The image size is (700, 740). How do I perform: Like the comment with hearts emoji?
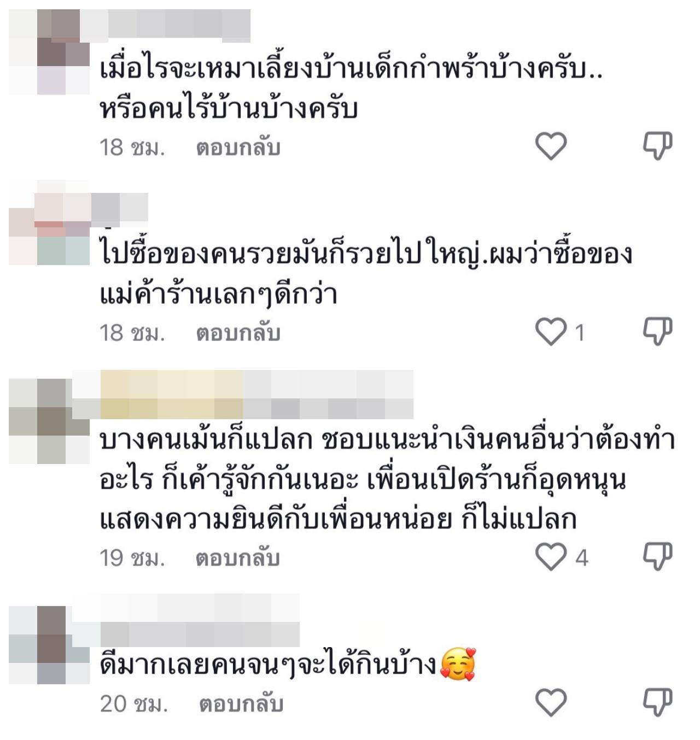tap(551, 702)
